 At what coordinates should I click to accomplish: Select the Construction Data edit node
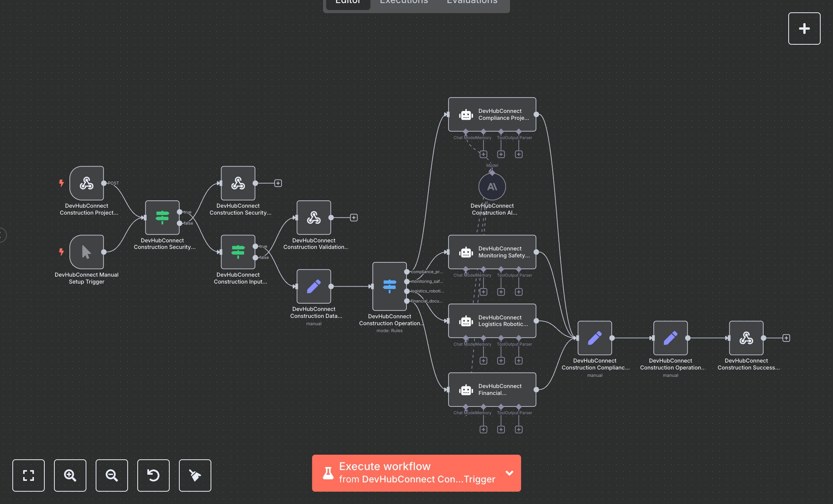point(314,286)
